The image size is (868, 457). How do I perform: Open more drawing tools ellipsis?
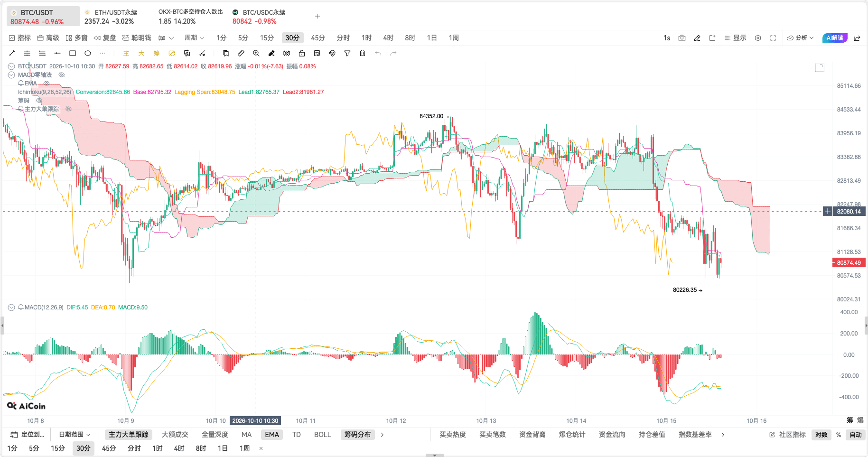point(103,53)
